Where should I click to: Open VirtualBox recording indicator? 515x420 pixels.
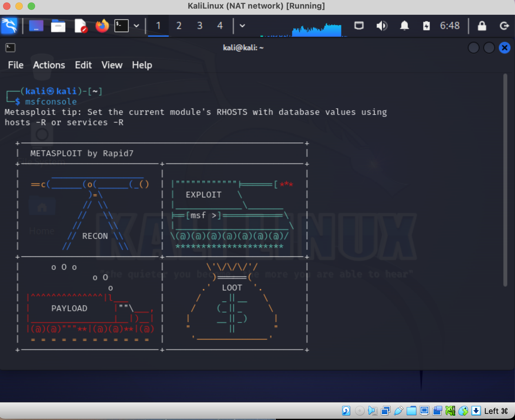point(437,411)
